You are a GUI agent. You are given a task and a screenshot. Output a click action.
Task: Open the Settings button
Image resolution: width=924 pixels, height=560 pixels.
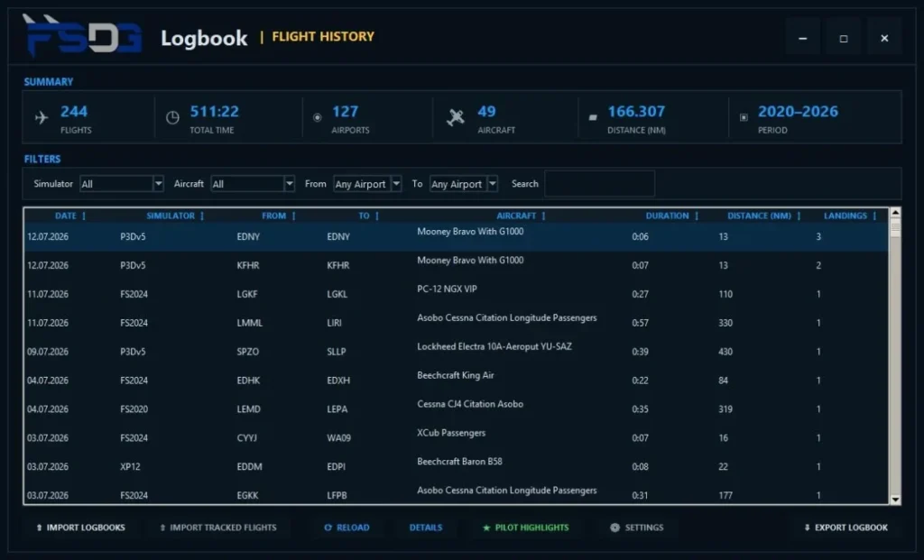[637, 528]
